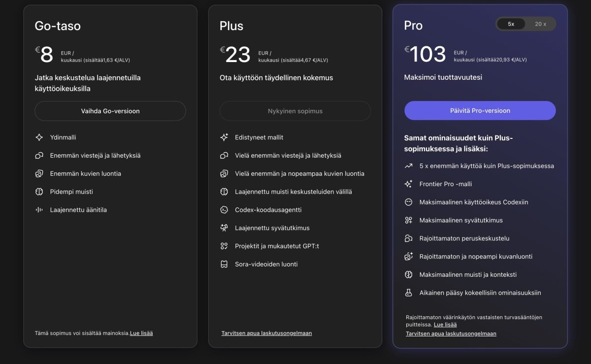Click the Laajennettu äänitila waveform icon
This screenshot has width=591, height=364.
(x=40, y=209)
